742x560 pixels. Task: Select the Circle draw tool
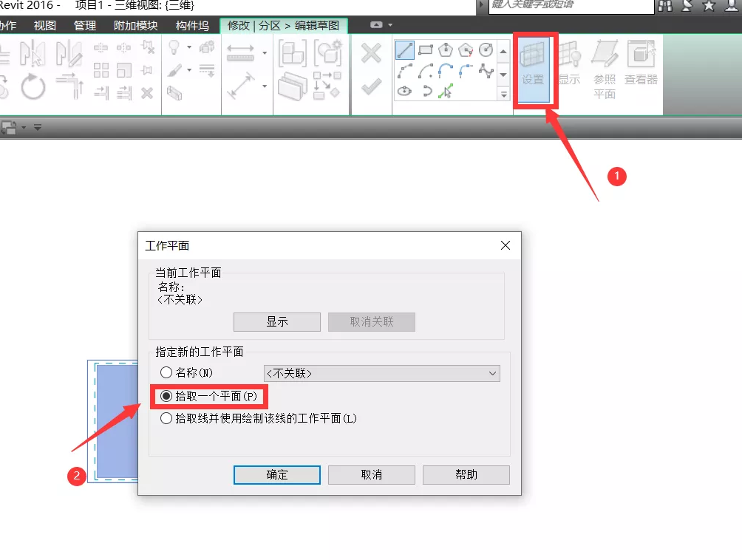[x=486, y=49]
